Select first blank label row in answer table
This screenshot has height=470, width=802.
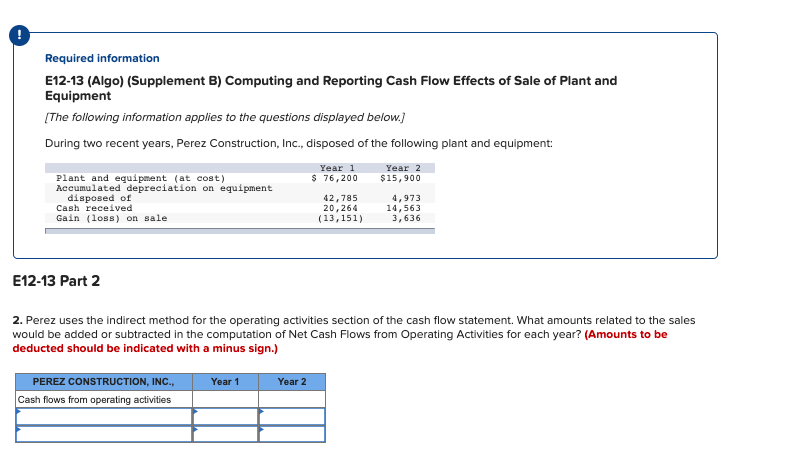pyautogui.click(x=104, y=416)
